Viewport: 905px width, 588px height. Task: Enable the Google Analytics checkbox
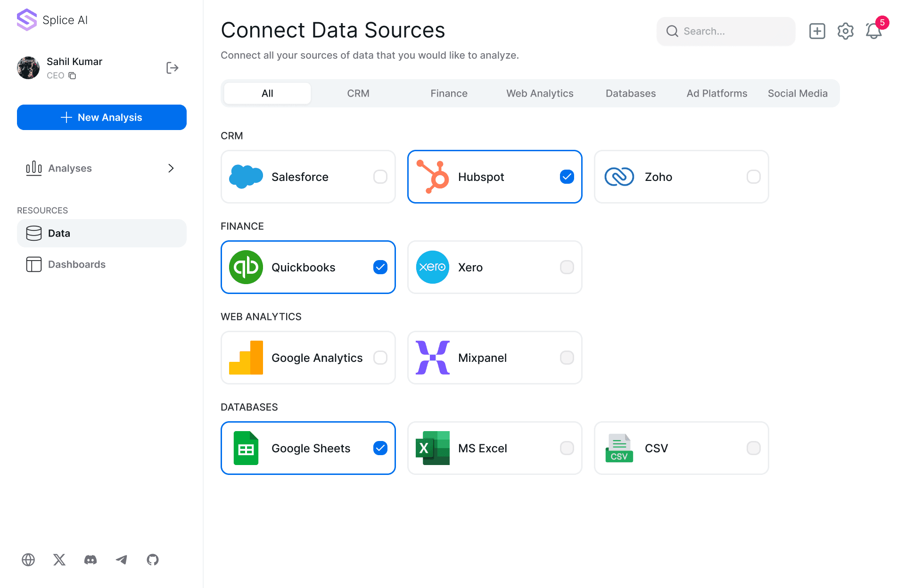coord(380,358)
